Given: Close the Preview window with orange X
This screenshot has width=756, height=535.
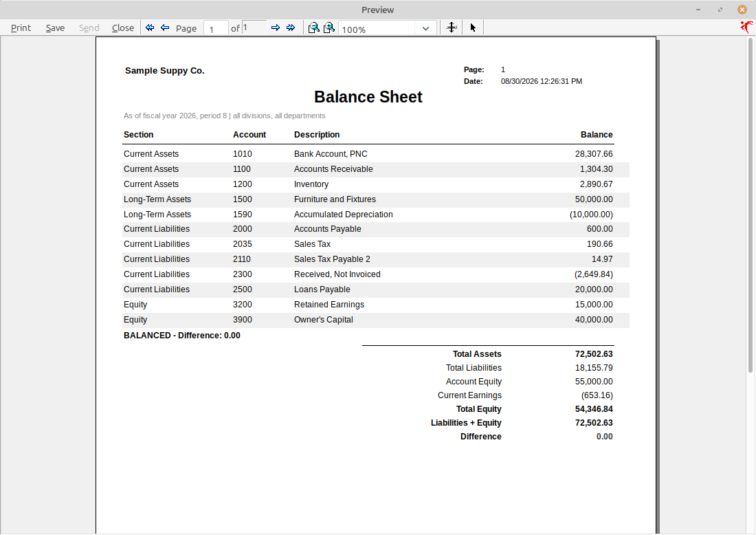Looking at the screenshot, I should pos(742,10).
